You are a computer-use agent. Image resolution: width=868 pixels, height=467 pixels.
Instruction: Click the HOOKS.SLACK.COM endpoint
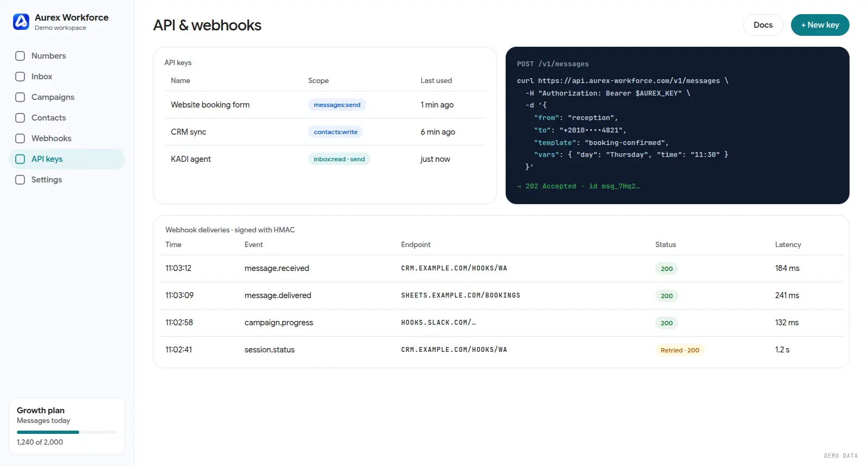pos(438,323)
